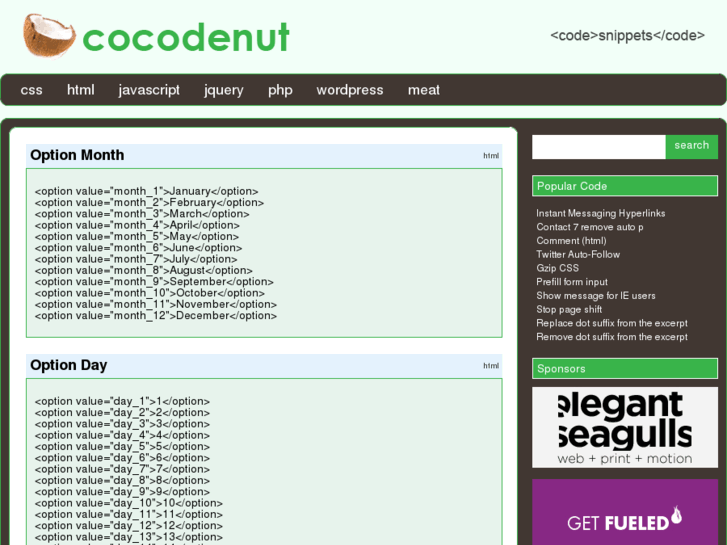The image size is (727, 545).
Task: Click the September option code line
Action: pos(154,282)
